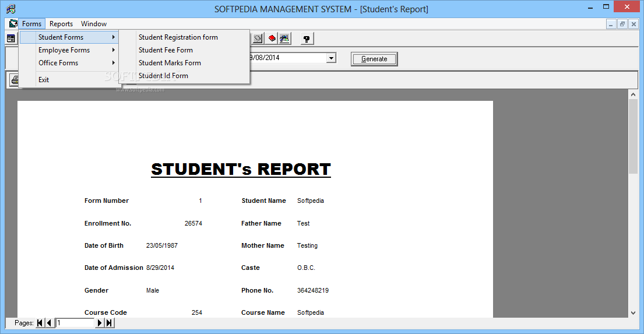Select the Student Forms submenu item
Image resolution: width=644 pixels, height=334 pixels.
pyautogui.click(x=69, y=37)
